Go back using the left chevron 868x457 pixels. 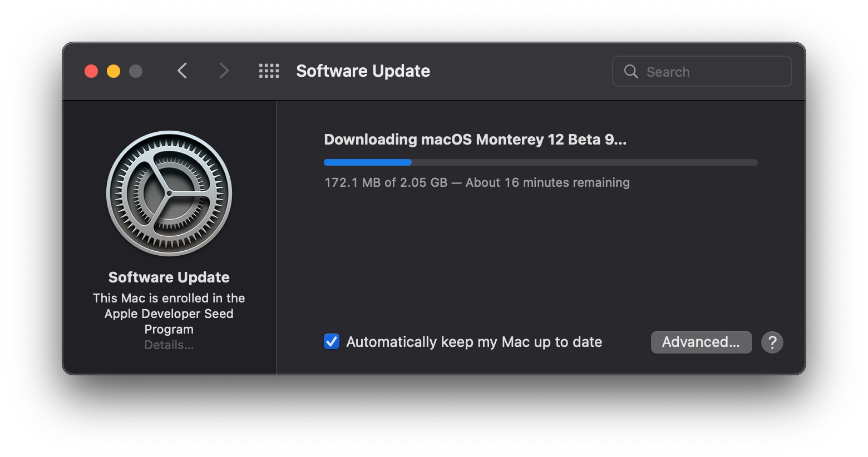(182, 71)
